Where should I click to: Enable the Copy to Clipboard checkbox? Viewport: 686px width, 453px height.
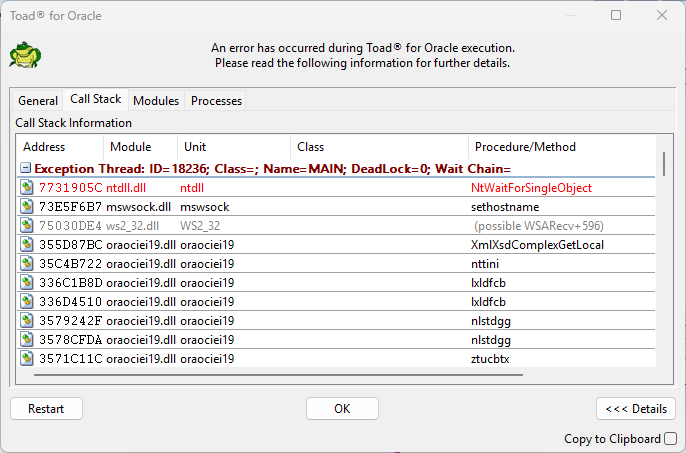[x=670, y=439]
